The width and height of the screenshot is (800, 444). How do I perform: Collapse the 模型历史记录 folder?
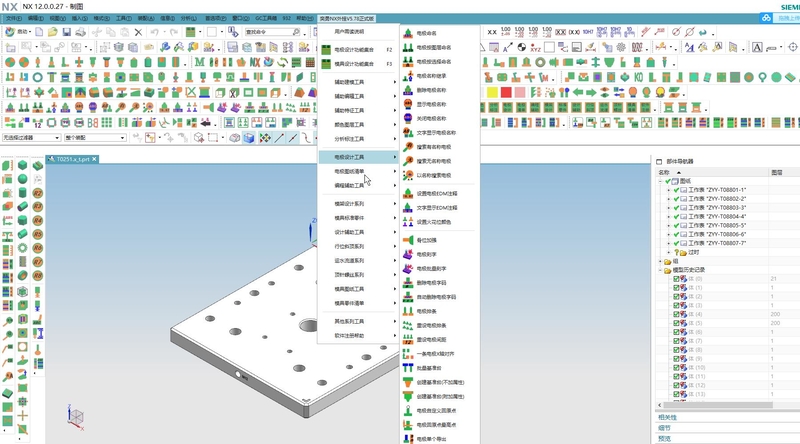pos(661,270)
